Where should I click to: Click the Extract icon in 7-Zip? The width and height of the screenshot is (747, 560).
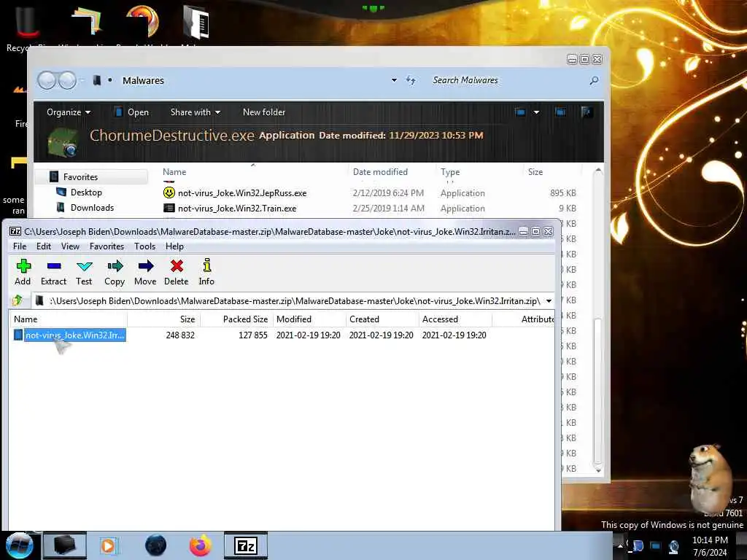click(53, 265)
